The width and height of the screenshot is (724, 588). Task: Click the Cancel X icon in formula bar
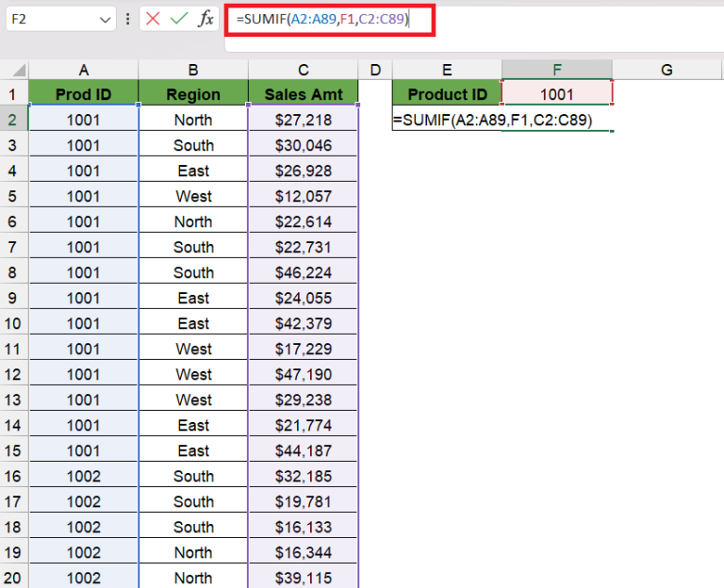pos(154,19)
